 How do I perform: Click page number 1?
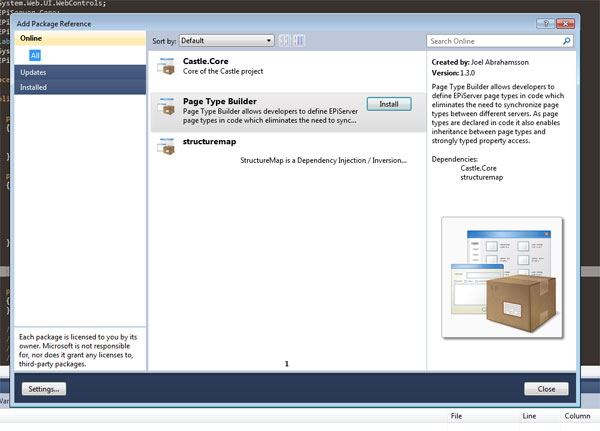click(x=287, y=364)
